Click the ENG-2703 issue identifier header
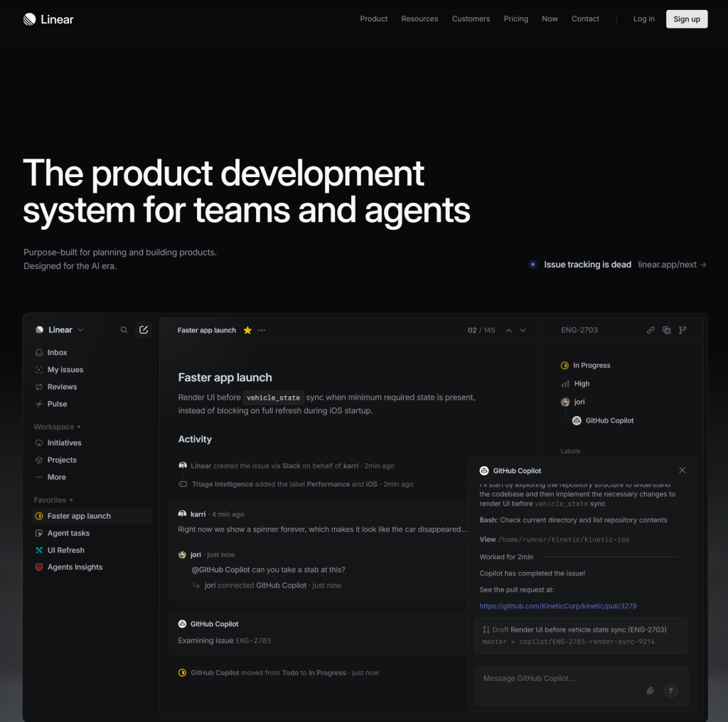 click(579, 330)
